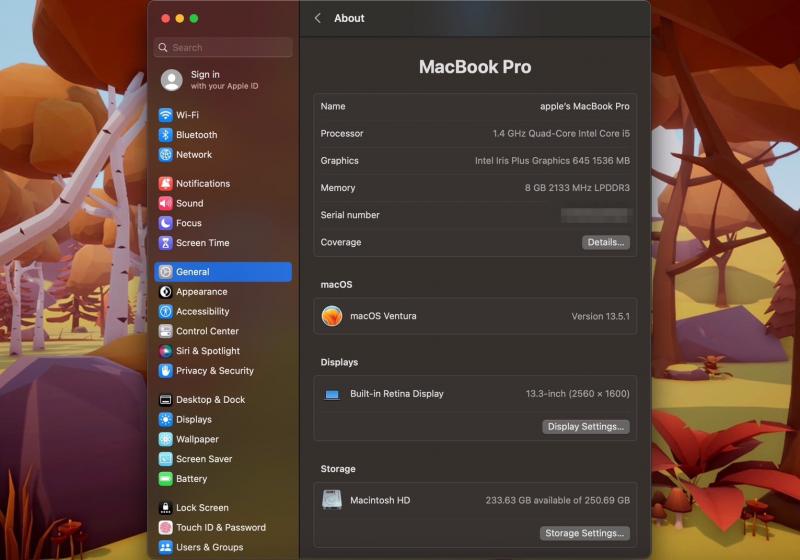This screenshot has height=560, width=800.
Task: Minimize window with yellow button
Action: click(x=180, y=18)
